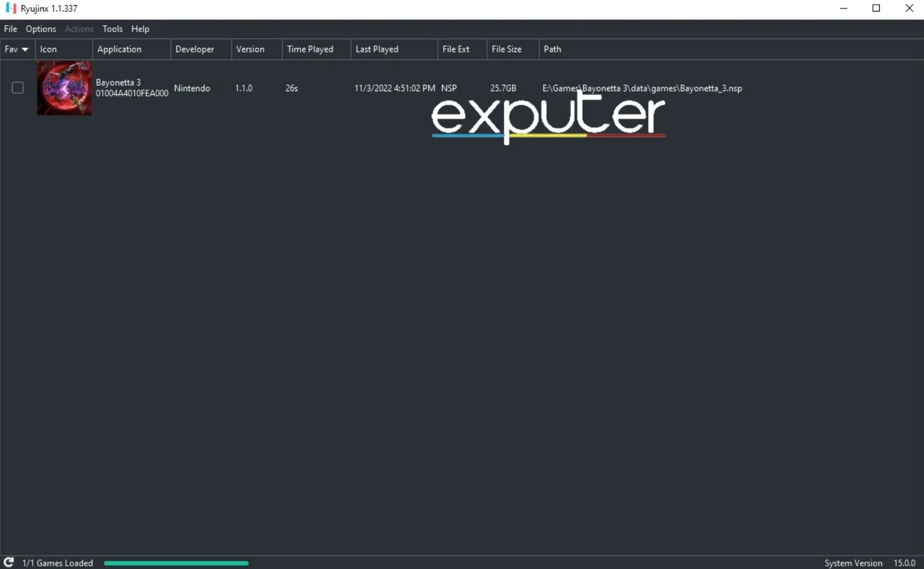Sort by the Time Played column header
Viewport: 924px width, 569px height.
point(317,49)
